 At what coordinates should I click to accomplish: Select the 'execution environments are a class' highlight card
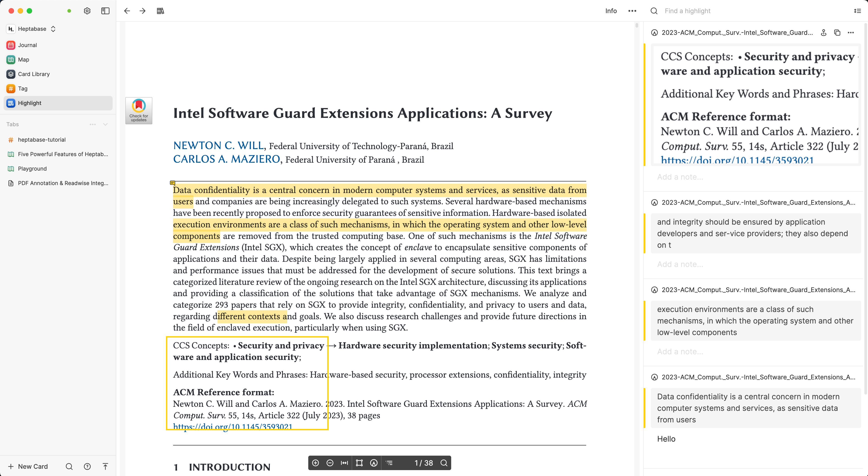tap(755, 321)
